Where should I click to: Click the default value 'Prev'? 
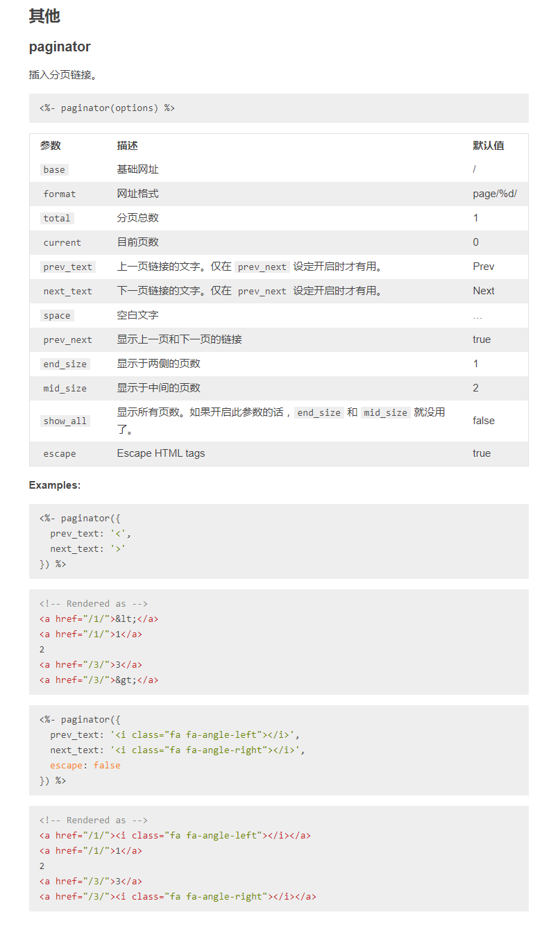click(484, 267)
